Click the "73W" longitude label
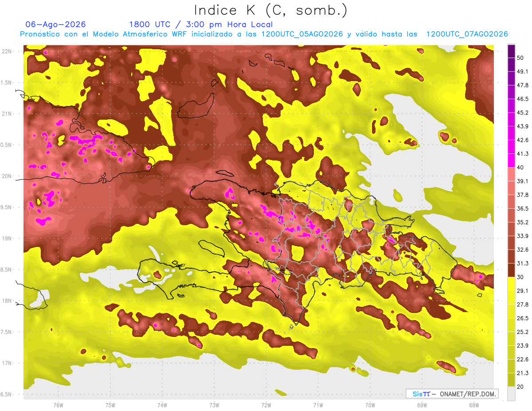The image size is (532, 411). [214, 405]
